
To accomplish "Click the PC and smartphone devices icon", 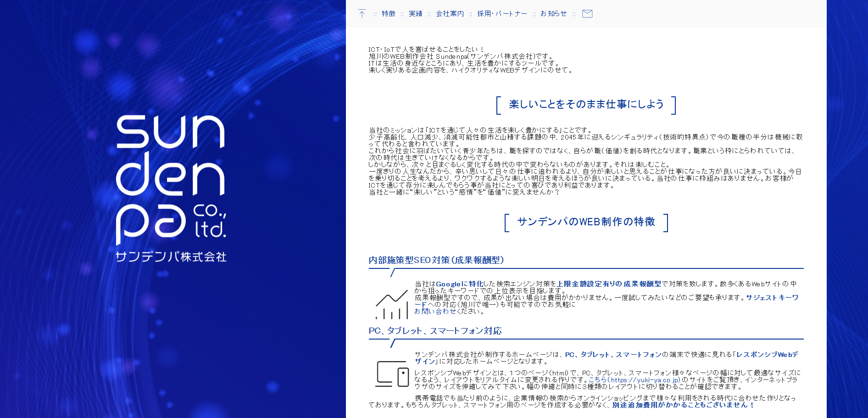I will [x=392, y=374].
